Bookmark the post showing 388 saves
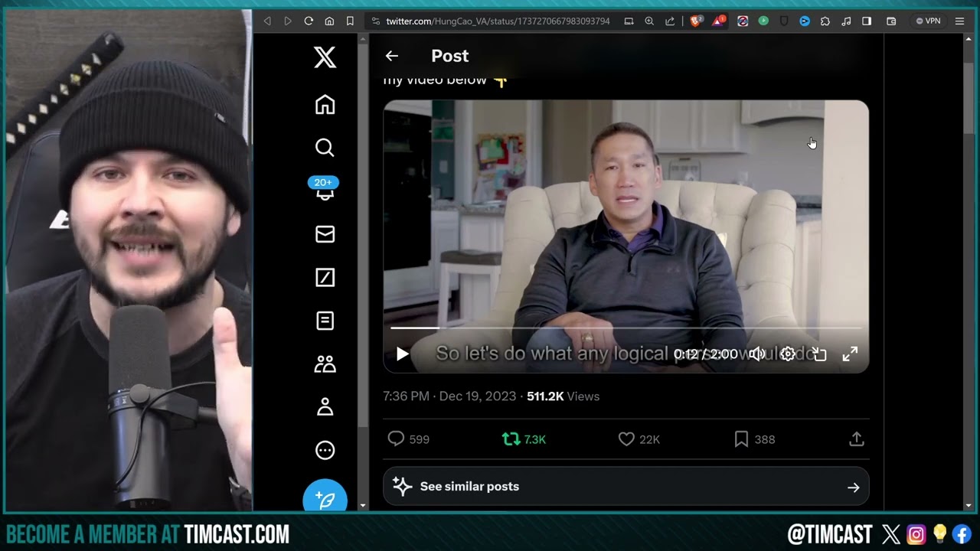Viewport: 980px width, 551px height. point(754,439)
